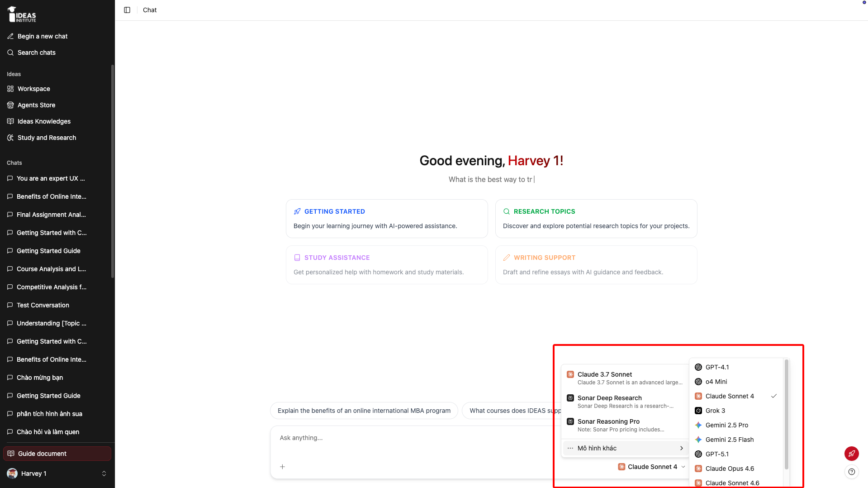Choose Claude Opus 4.6 model

point(736,469)
